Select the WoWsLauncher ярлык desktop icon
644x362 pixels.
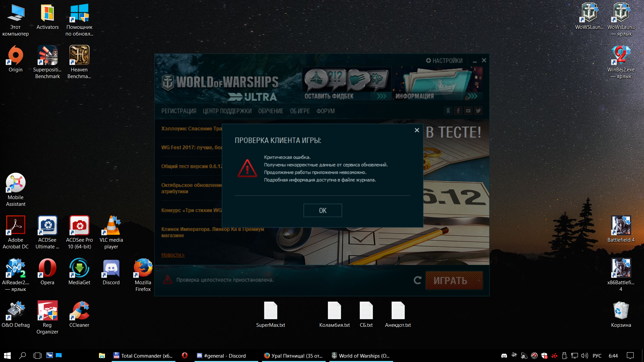coord(621,20)
